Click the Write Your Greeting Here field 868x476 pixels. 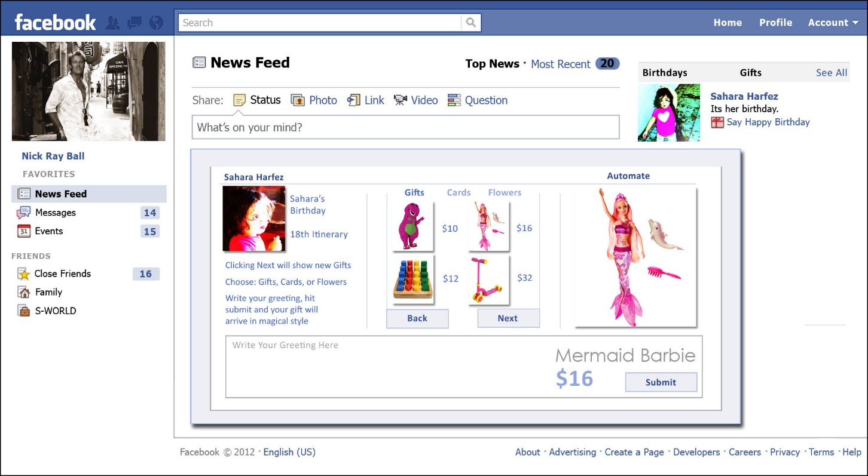pos(464,367)
